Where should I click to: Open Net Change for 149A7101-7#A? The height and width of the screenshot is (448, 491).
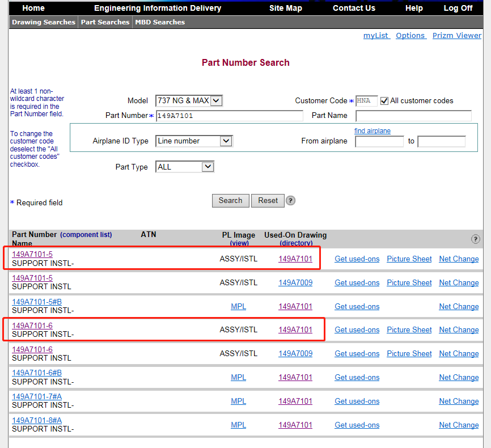459,401
